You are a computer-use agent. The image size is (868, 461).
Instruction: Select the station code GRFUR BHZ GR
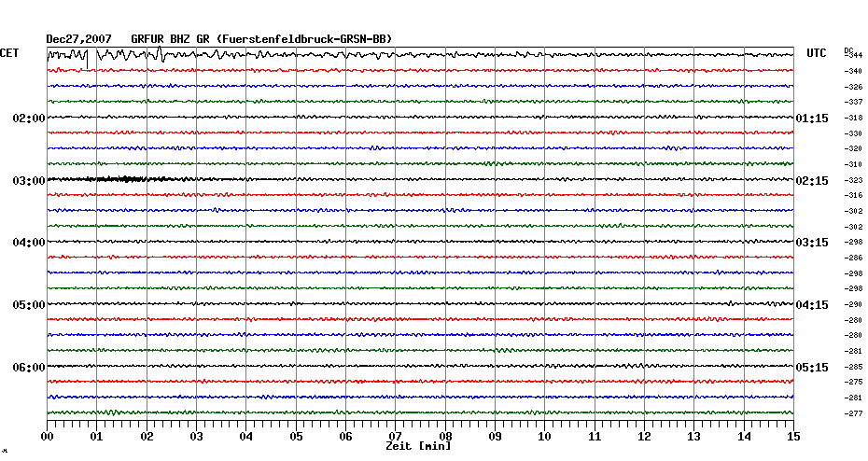click(170, 39)
